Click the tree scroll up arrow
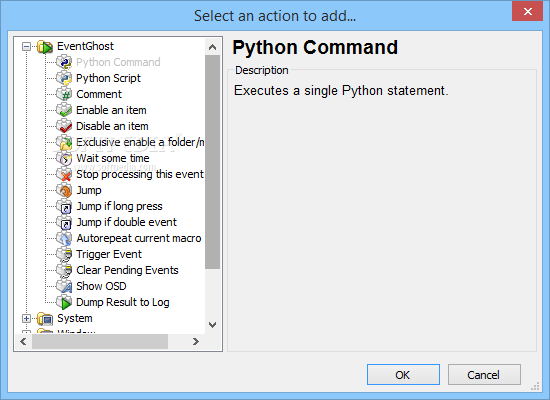Viewport: 550px width, 400px height. [x=212, y=47]
